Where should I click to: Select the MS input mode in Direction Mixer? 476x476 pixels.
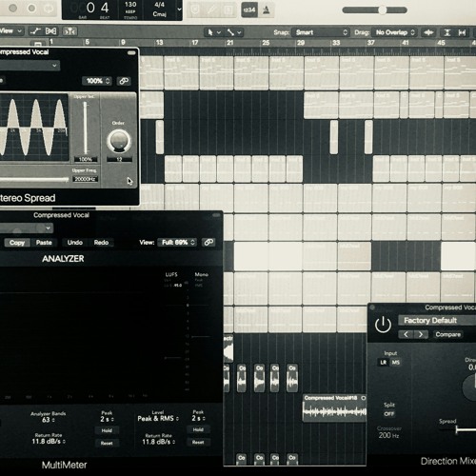click(x=395, y=363)
